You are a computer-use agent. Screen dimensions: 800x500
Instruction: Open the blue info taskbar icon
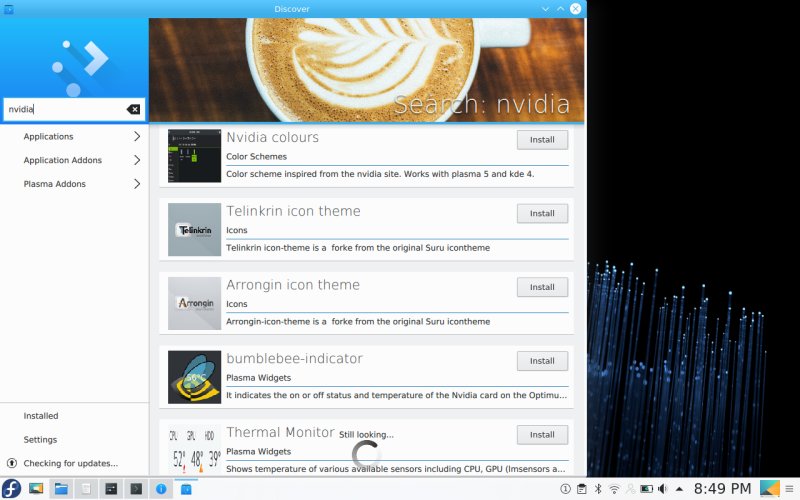[161, 489]
